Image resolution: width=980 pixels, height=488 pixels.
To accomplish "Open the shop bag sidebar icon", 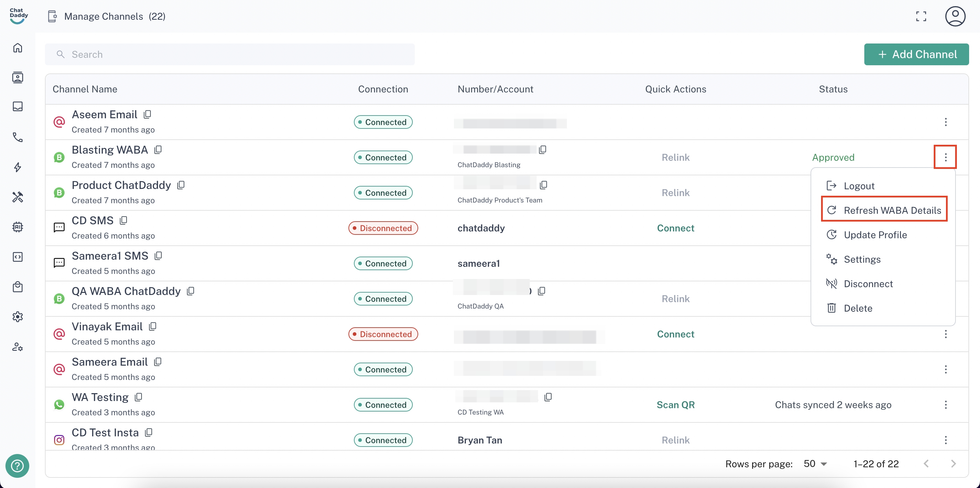I will click(x=17, y=286).
